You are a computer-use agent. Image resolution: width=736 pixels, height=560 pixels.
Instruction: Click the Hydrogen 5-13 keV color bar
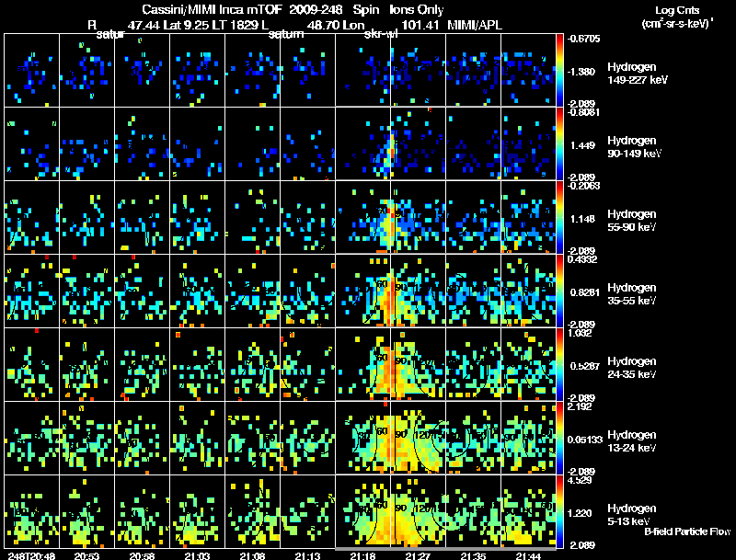[559, 512]
